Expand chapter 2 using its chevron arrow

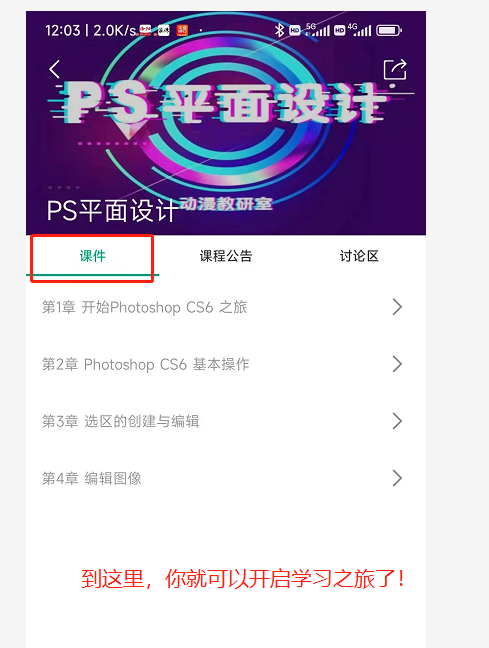click(397, 364)
